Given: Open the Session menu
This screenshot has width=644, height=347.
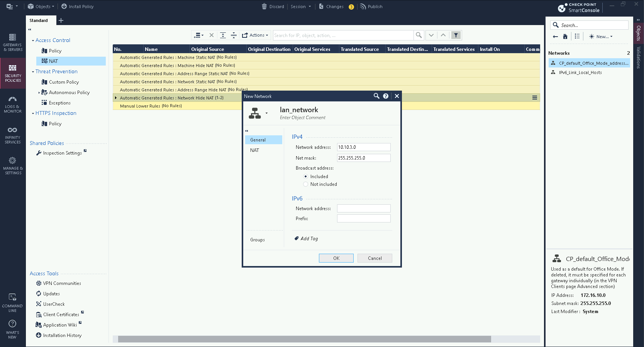Looking at the screenshot, I should click(x=300, y=7).
